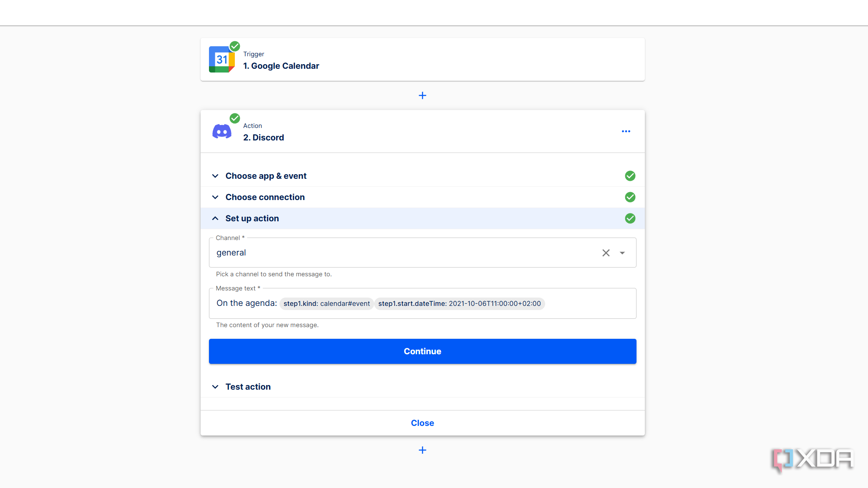Click the Set up action heading text
This screenshot has width=868, height=488.
pyautogui.click(x=252, y=218)
